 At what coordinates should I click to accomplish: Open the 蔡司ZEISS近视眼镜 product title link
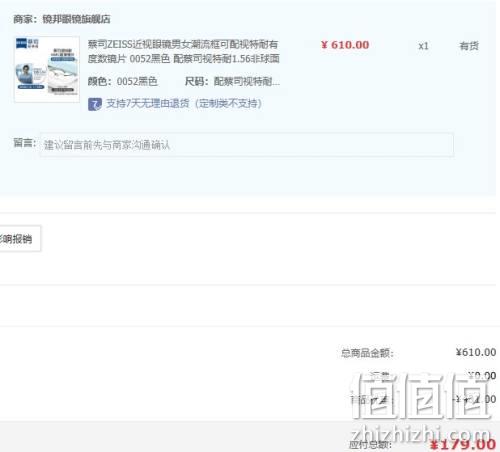click(x=184, y=51)
